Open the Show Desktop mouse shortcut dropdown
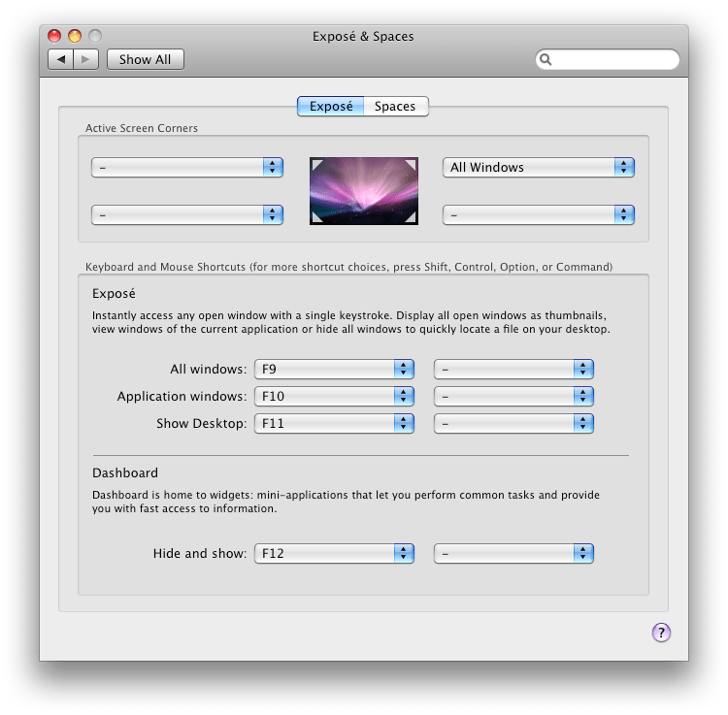Viewport: 728px width, 715px height. click(513, 423)
